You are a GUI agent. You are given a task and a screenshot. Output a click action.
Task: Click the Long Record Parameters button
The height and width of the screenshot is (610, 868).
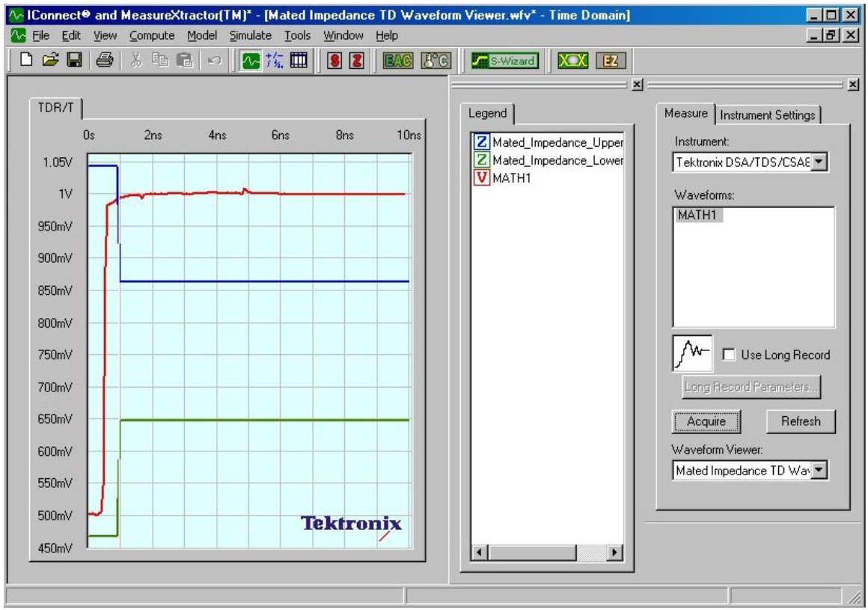(x=751, y=386)
